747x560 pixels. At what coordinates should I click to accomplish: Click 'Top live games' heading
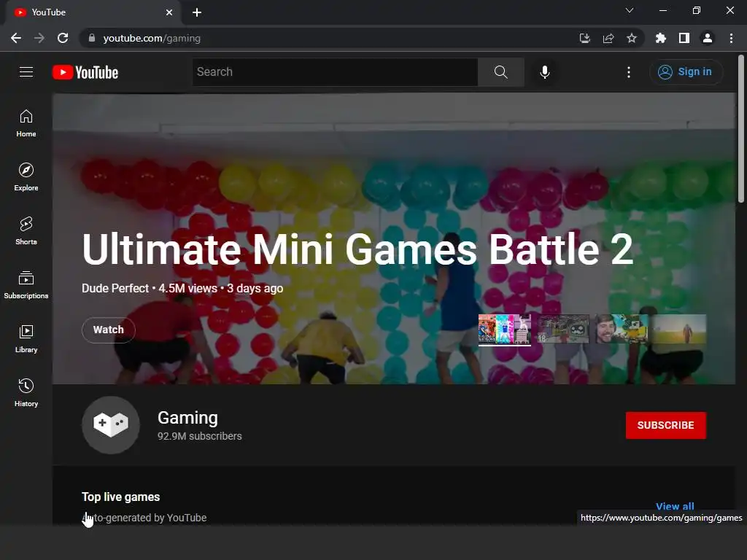[x=121, y=497]
